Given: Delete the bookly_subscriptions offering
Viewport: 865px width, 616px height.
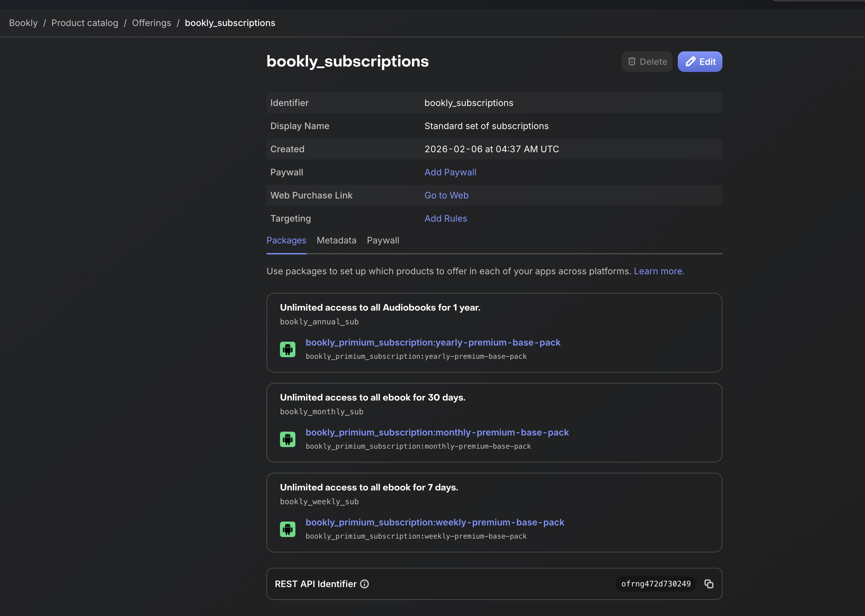Looking at the screenshot, I should point(647,61).
